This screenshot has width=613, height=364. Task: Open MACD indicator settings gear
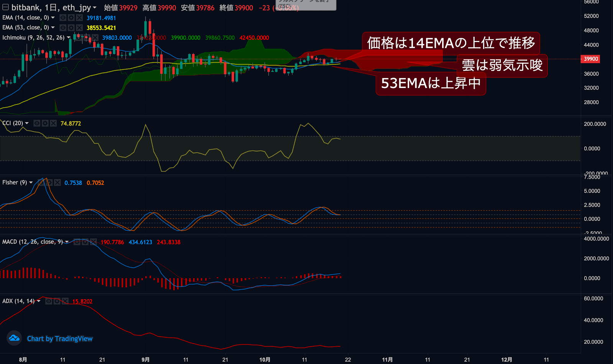pos(85,242)
